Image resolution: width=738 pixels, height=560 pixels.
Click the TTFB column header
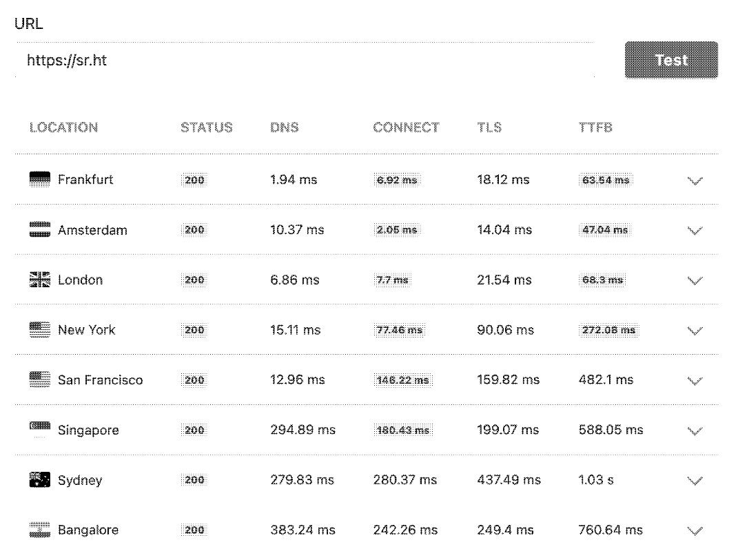click(595, 127)
